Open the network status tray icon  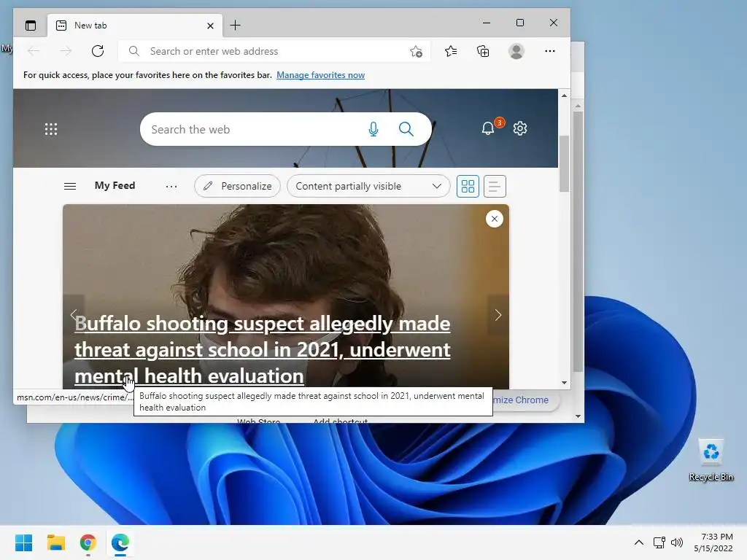[659, 542]
